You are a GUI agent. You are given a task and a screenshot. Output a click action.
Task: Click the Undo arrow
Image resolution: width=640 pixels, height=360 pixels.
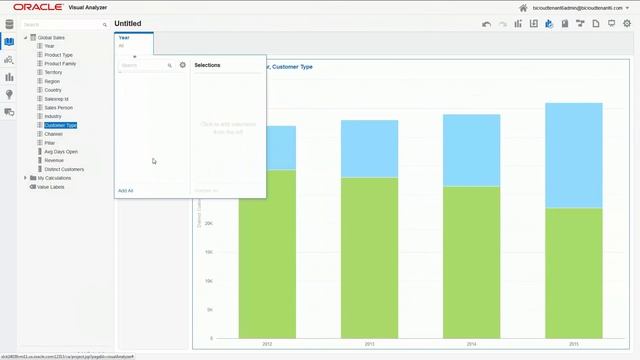click(x=486, y=24)
